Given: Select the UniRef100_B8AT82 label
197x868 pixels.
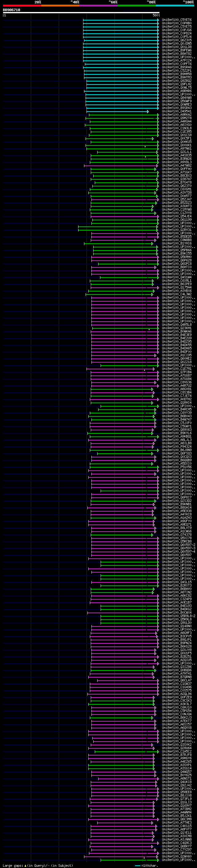Looking at the screenshot, I should (177, 54).
